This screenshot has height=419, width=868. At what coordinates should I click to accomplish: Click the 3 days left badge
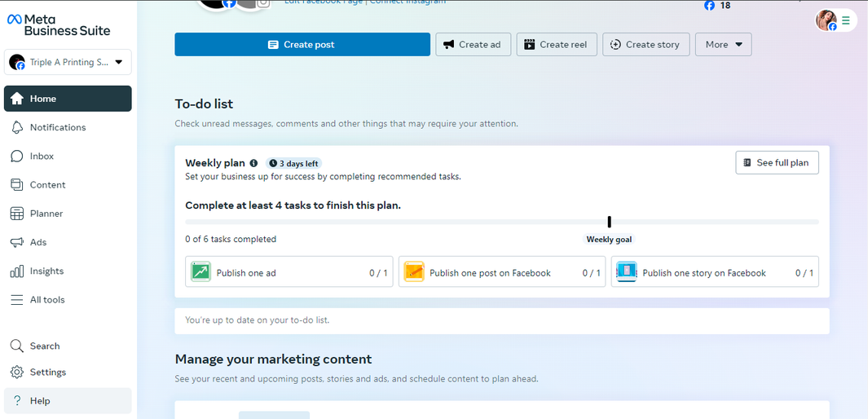click(x=293, y=163)
